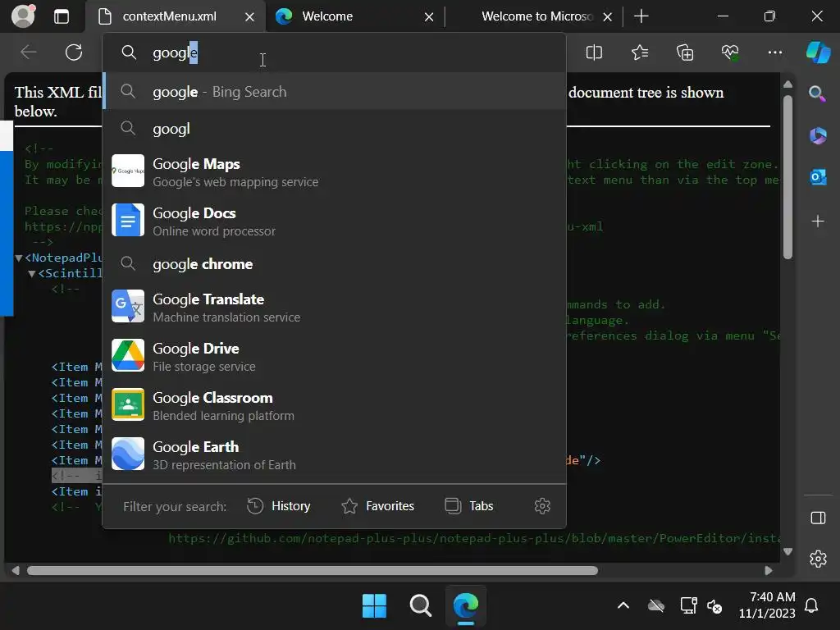Switch to Welcome to Microsoft tab
840x630 pixels.
click(536, 16)
